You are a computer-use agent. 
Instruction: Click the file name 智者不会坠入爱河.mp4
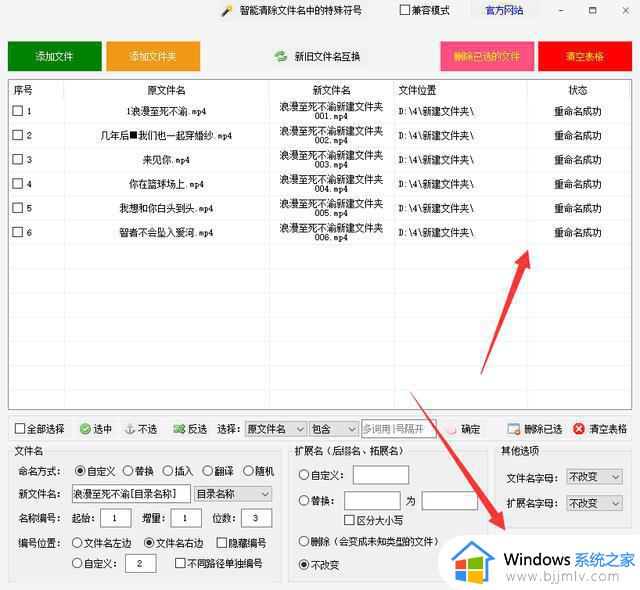[x=166, y=233]
